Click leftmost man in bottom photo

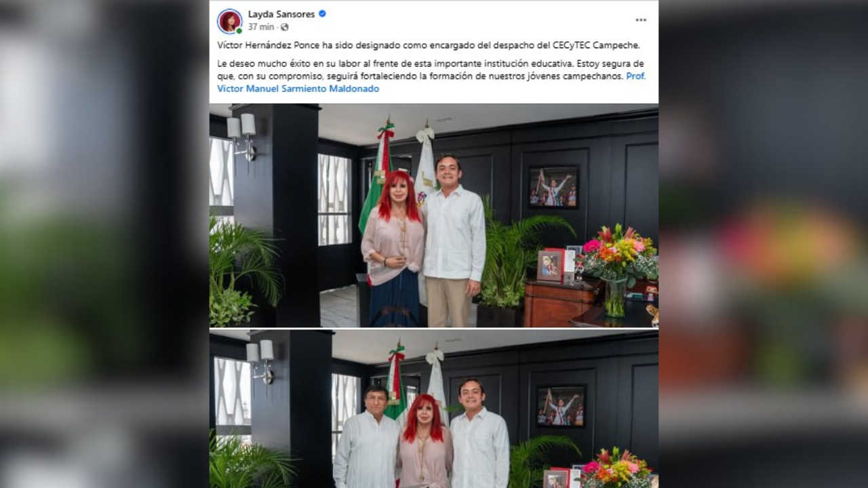click(366, 436)
